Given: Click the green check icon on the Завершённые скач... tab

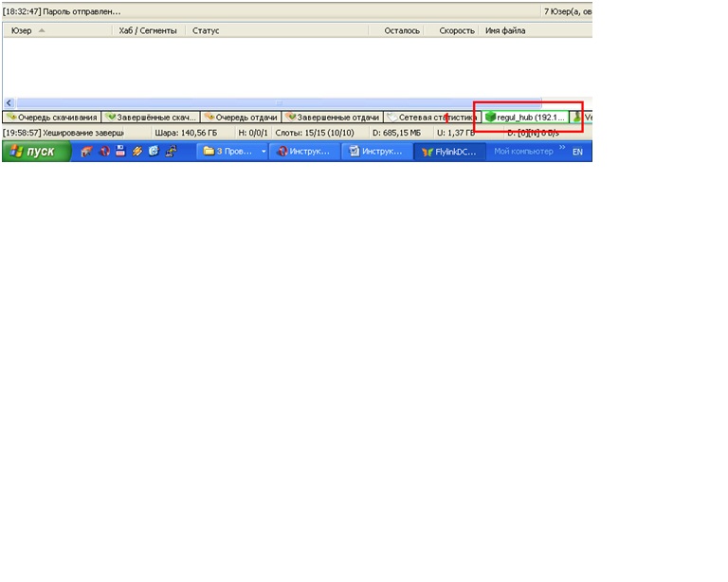Looking at the screenshot, I should tap(111, 117).
